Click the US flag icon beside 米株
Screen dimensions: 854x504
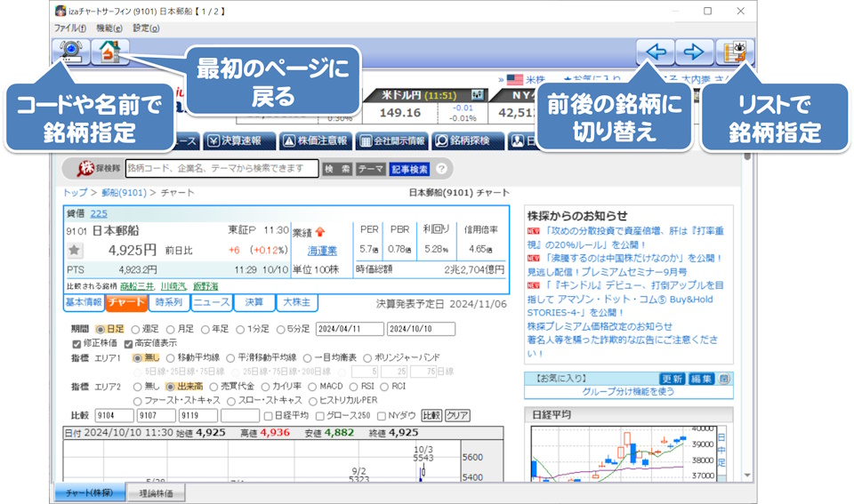[515, 79]
